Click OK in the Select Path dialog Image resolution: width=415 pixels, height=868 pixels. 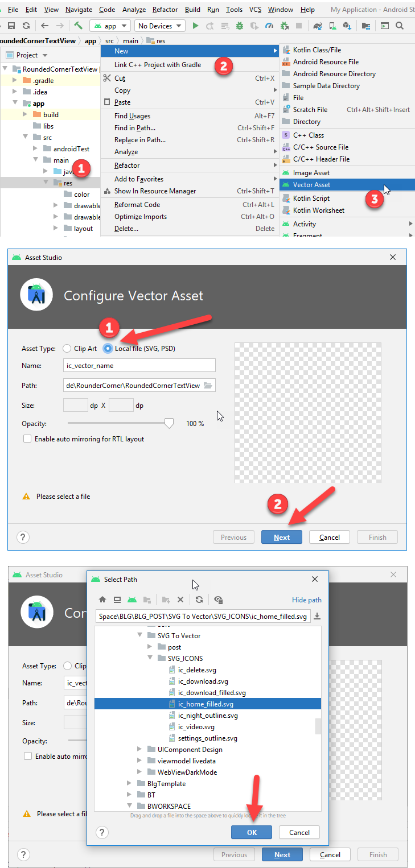coord(252,832)
